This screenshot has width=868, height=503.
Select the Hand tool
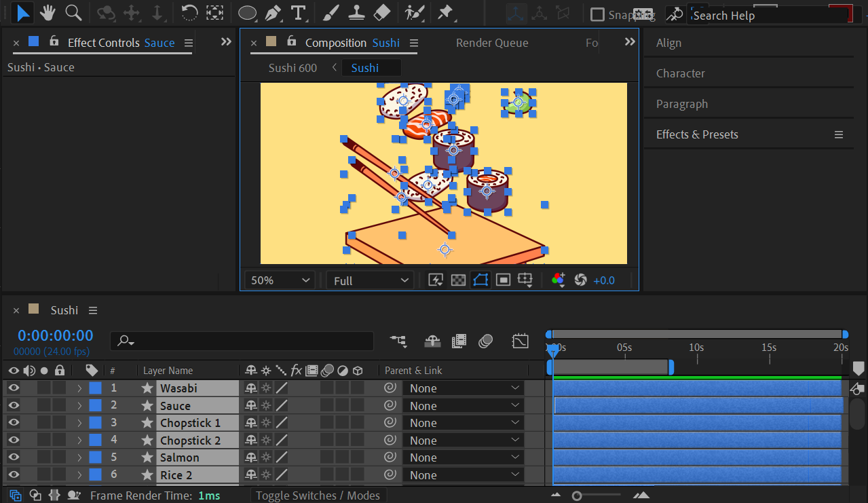[x=47, y=14]
